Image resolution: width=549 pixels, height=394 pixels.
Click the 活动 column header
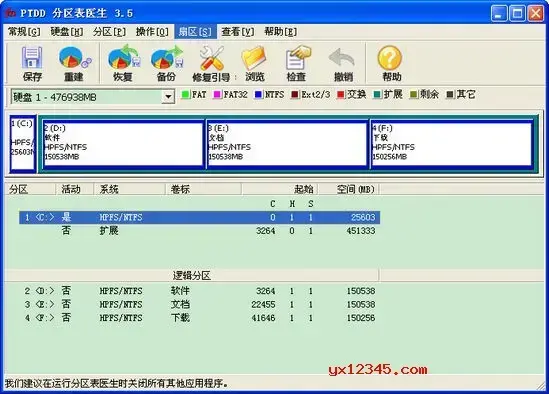(x=75, y=189)
